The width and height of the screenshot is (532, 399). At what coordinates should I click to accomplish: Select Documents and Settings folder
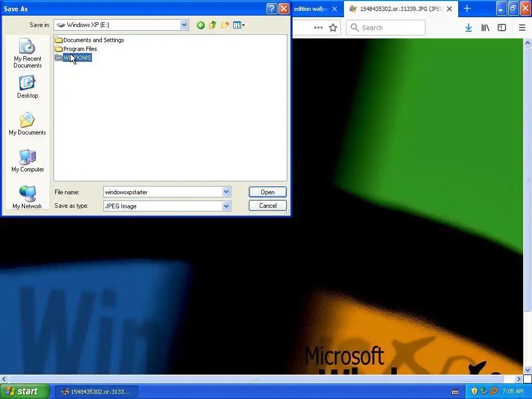89,40
